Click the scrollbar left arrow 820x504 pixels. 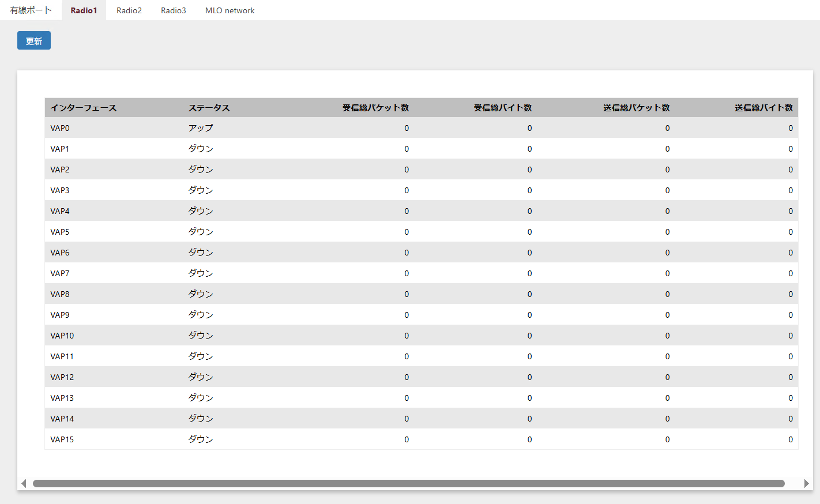24,483
